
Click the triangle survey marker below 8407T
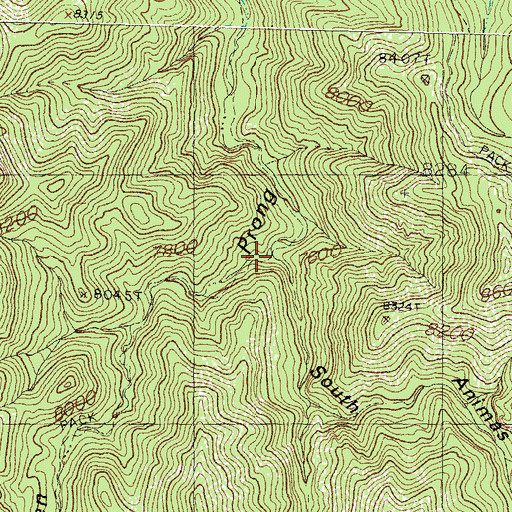click(x=425, y=79)
